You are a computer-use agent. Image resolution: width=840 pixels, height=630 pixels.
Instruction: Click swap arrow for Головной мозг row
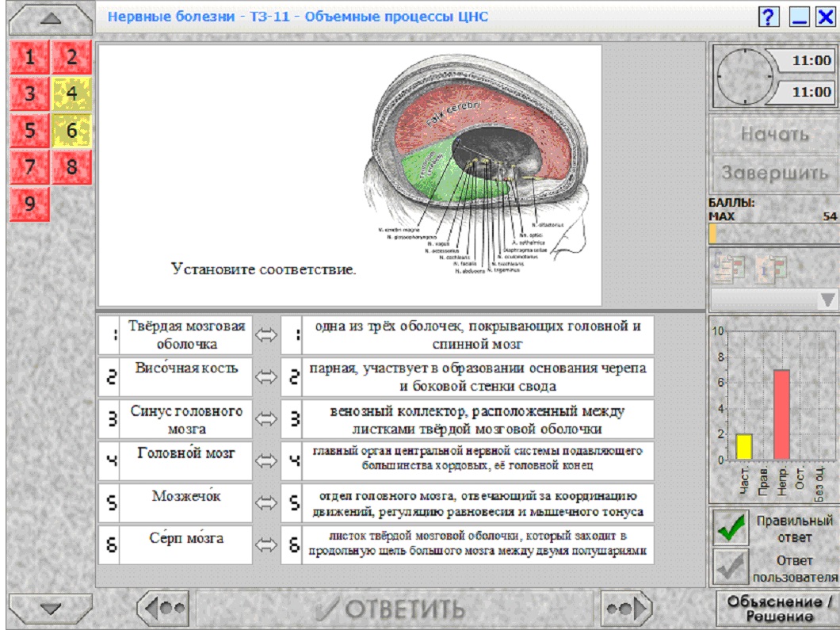pyautogui.click(x=266, y=460)
